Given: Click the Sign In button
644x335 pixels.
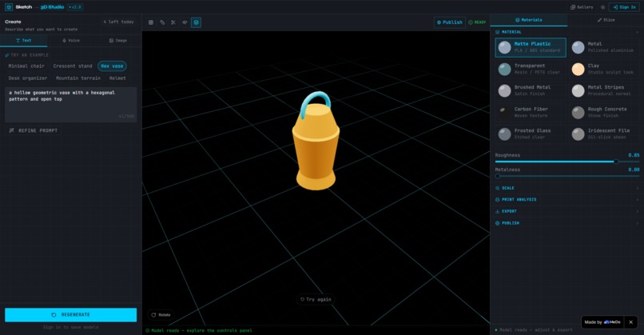Looking at the screenshot, I should [x=624, y=7].
